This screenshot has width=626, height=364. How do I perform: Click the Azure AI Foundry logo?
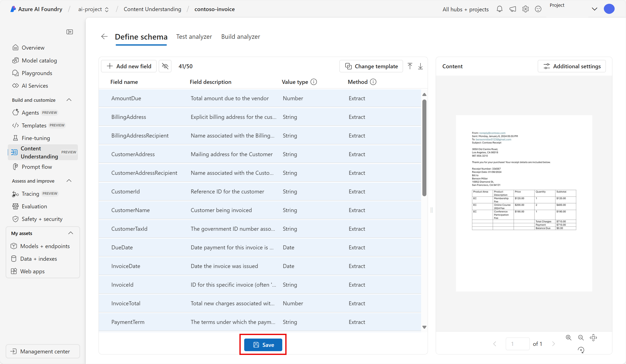13,9
